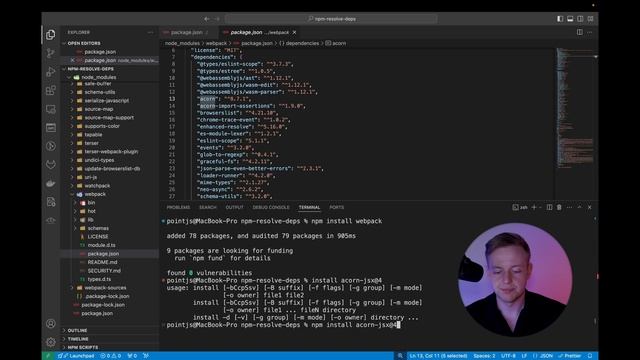Maximize the panel with chevron up
The image size is (640, 360).
click(580, 207)
